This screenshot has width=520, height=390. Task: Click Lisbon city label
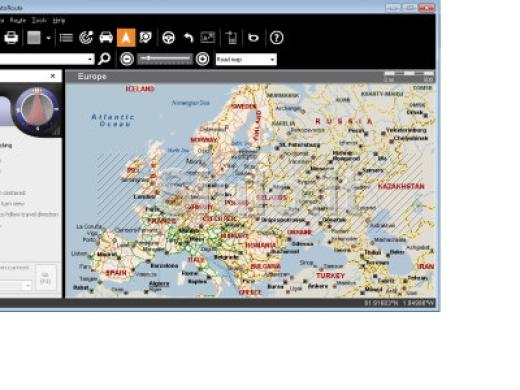79,253
